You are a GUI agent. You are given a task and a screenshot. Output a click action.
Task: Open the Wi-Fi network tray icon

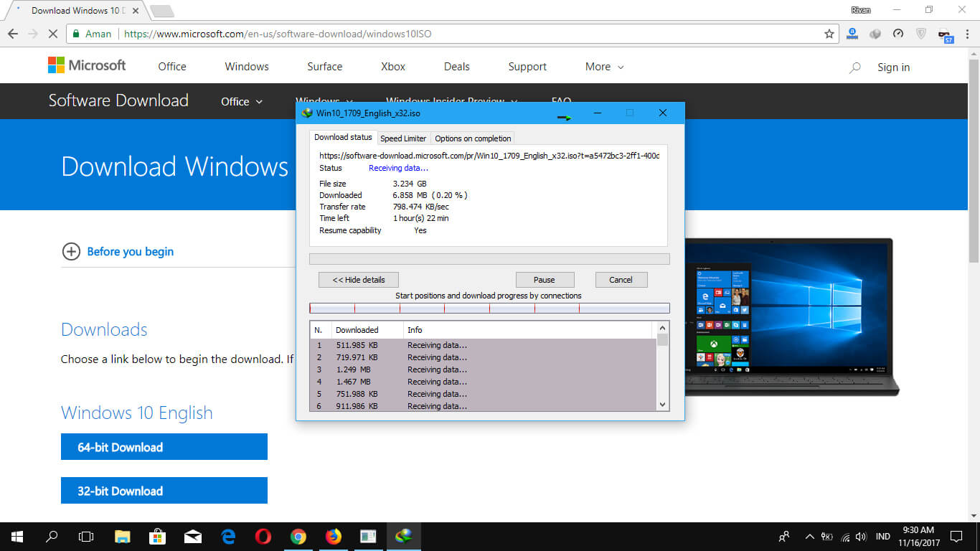coord(845,537)
